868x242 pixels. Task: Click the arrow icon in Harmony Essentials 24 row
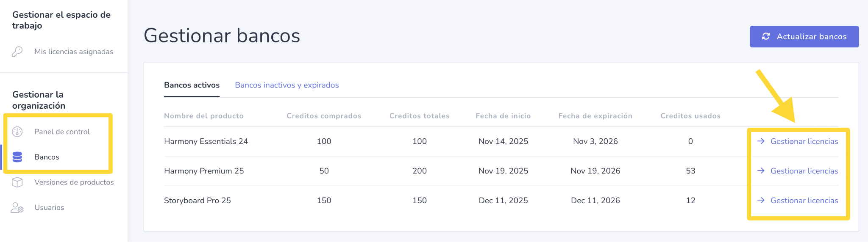761,141
